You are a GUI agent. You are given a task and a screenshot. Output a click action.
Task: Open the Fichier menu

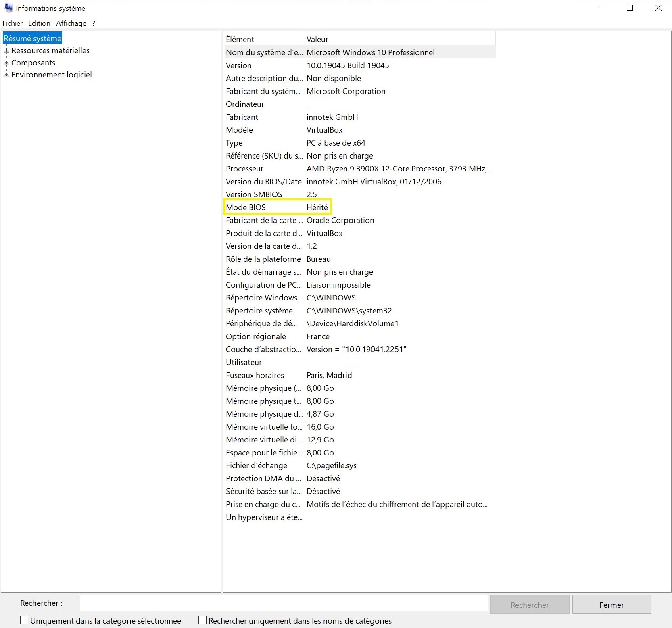13,23
